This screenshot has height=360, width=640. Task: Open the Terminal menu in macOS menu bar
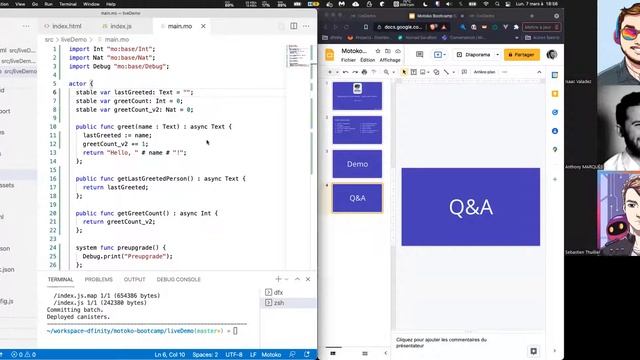coord(68,4)
